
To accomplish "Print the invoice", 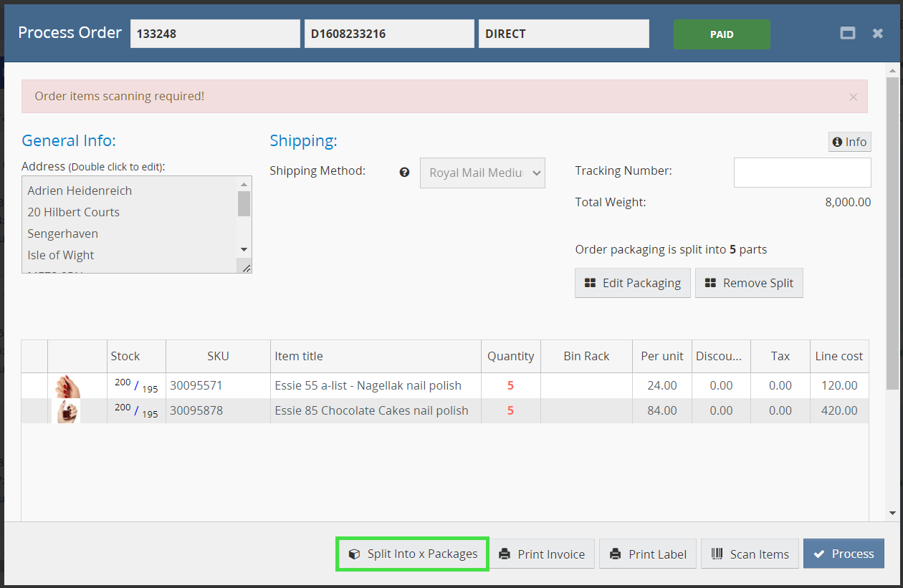I will pyautogui.click(x=543, y=554).
